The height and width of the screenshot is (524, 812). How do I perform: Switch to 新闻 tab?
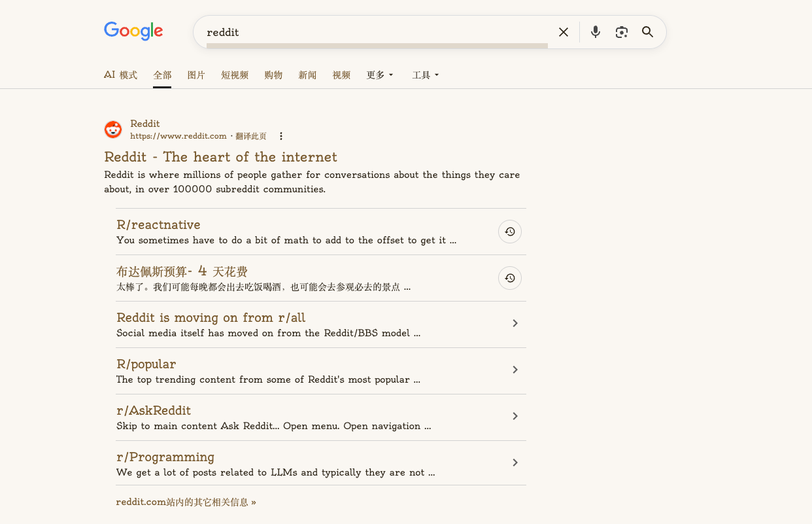[307, 75]
